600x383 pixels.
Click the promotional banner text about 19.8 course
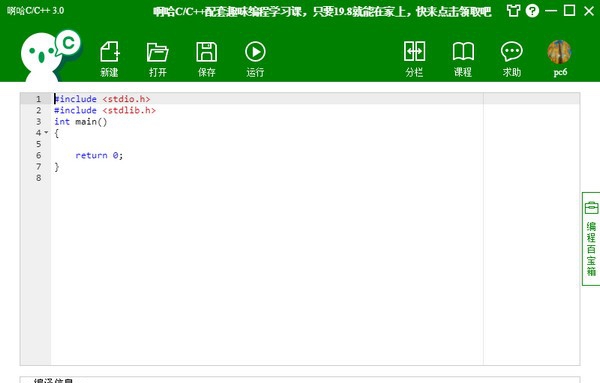[322, 11]
